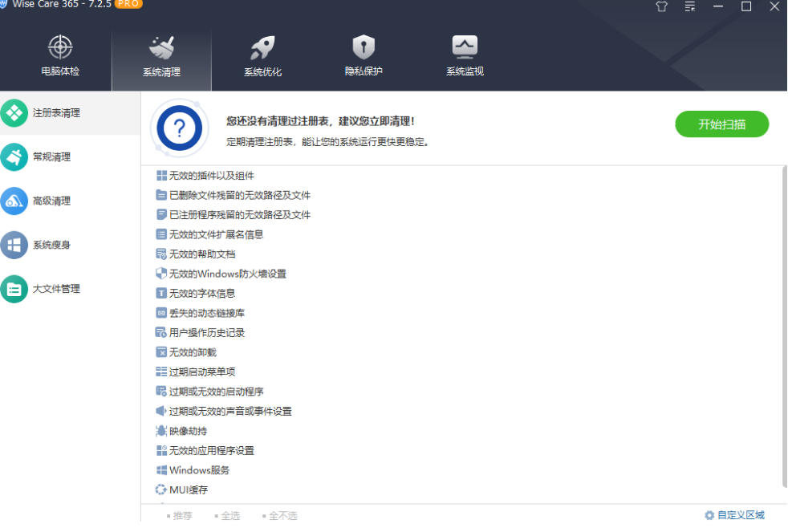Click the 过期或无效的启动程序 icon
The image size is (788, 532).
161,392
